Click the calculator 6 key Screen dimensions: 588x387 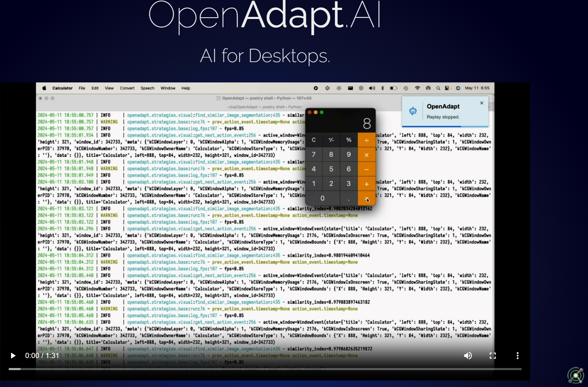pyautogui.click(x=349, y=169)
